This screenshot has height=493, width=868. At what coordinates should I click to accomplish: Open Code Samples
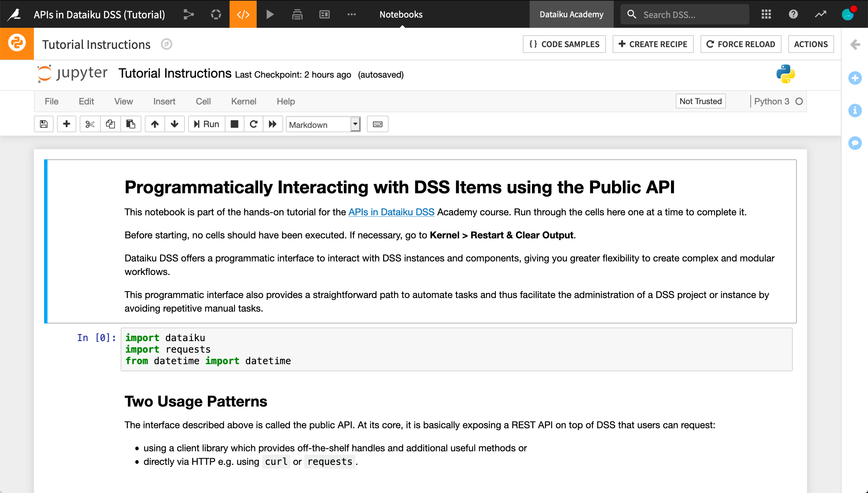(564, 44)
